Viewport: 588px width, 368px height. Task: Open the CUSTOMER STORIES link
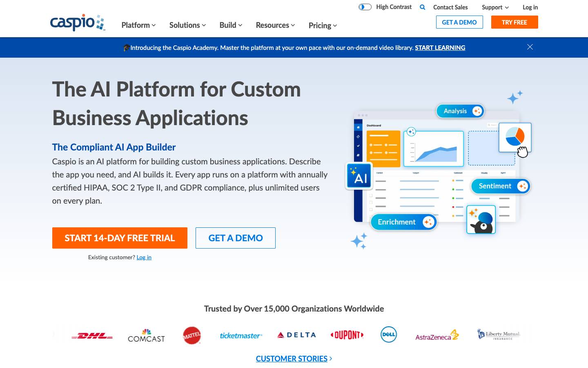[294, 359]
